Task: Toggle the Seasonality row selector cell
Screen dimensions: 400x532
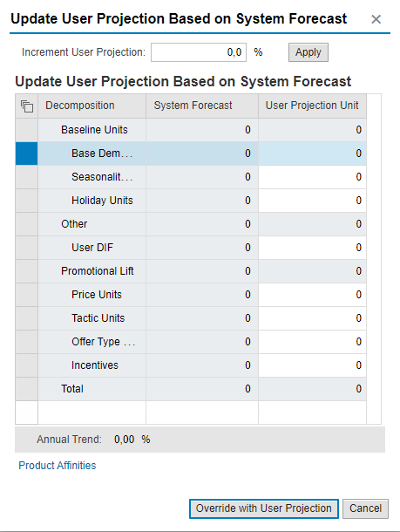Action: coord(26,177)
